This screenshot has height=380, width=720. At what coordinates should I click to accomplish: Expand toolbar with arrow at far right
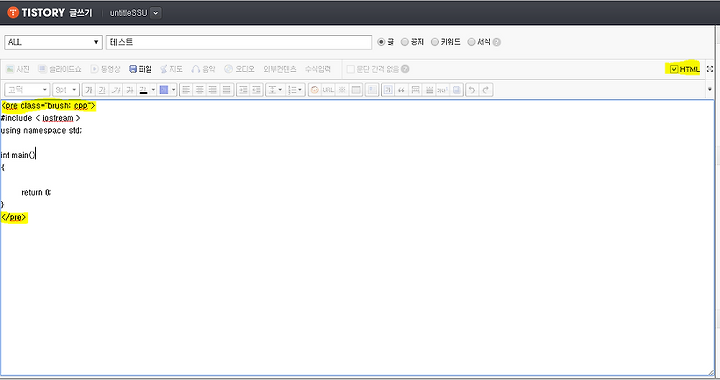[709, 89]
